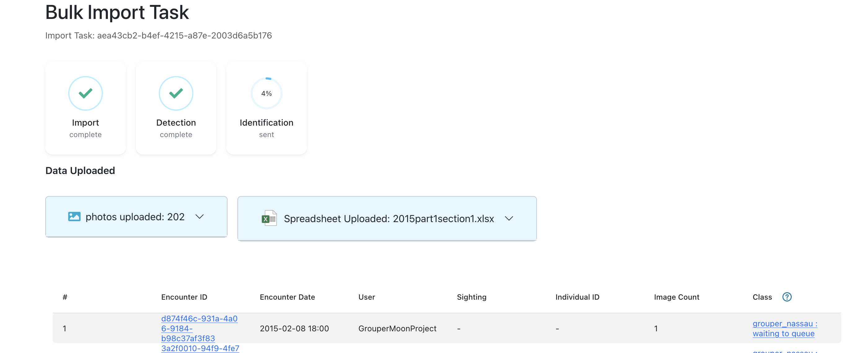Click the Identification 4% progress circle
The width and height of the screenshot is (868, 353).
tap(266, 93)
